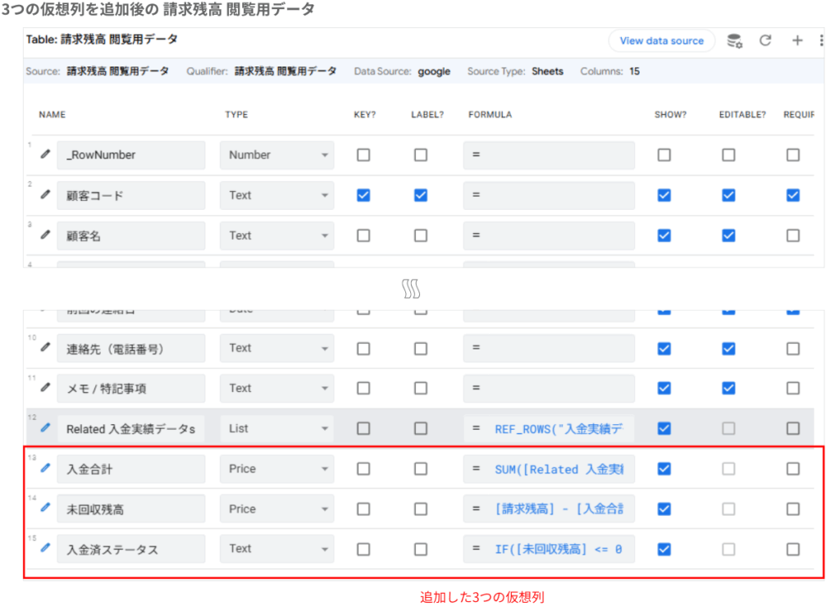This screenshot has width=840, height=616.
Task: Open the Type dropdown for _RowNumber
Action: pyautogui.click(x=276, y=155)
